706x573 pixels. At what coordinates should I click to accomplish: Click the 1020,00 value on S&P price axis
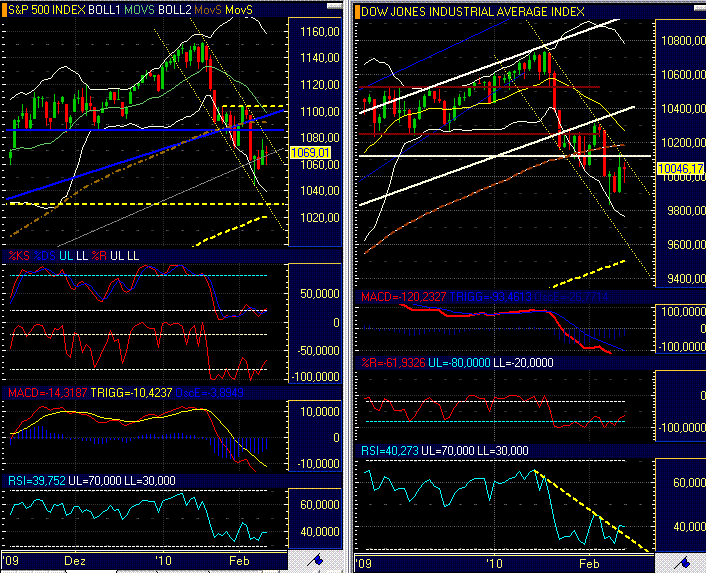point(320,218)
